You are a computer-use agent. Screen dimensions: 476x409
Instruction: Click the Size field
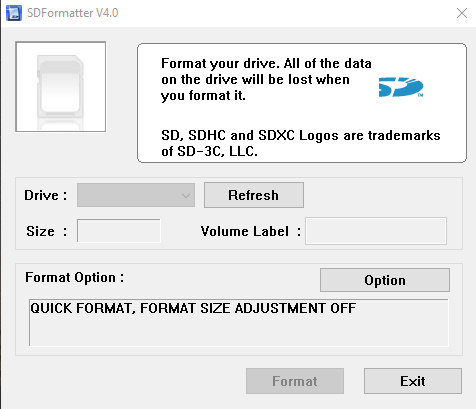119,231
